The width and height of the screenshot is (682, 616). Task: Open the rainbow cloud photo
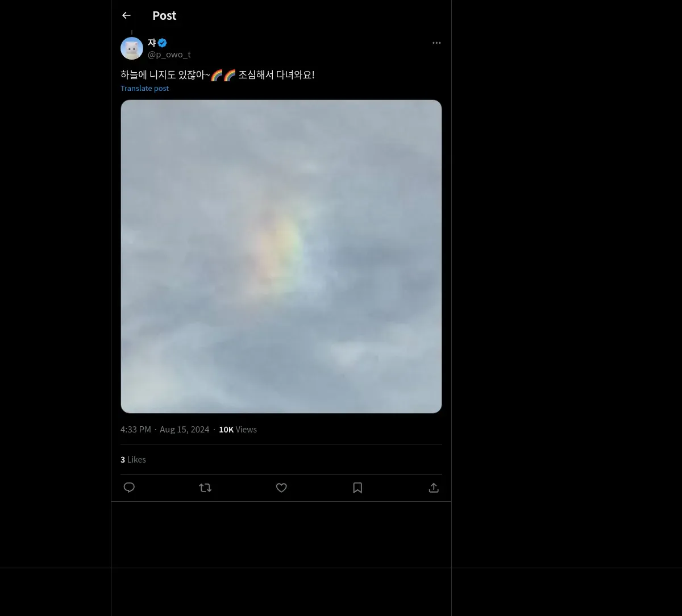[281, 256]
